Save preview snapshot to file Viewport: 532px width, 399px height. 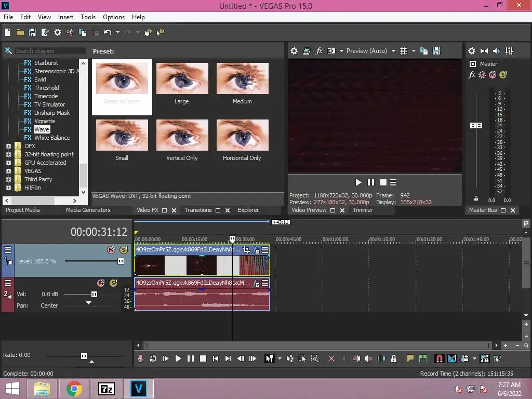click(x=436, y=51)
